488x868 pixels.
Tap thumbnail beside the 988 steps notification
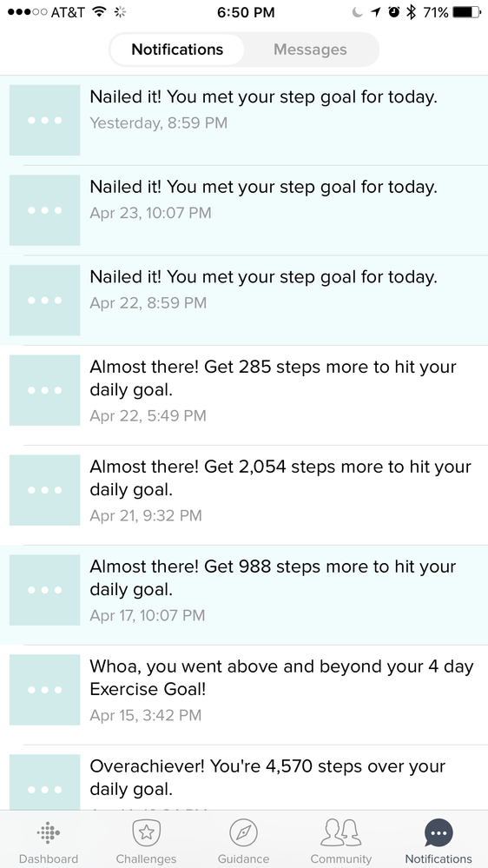coord(45,590)
